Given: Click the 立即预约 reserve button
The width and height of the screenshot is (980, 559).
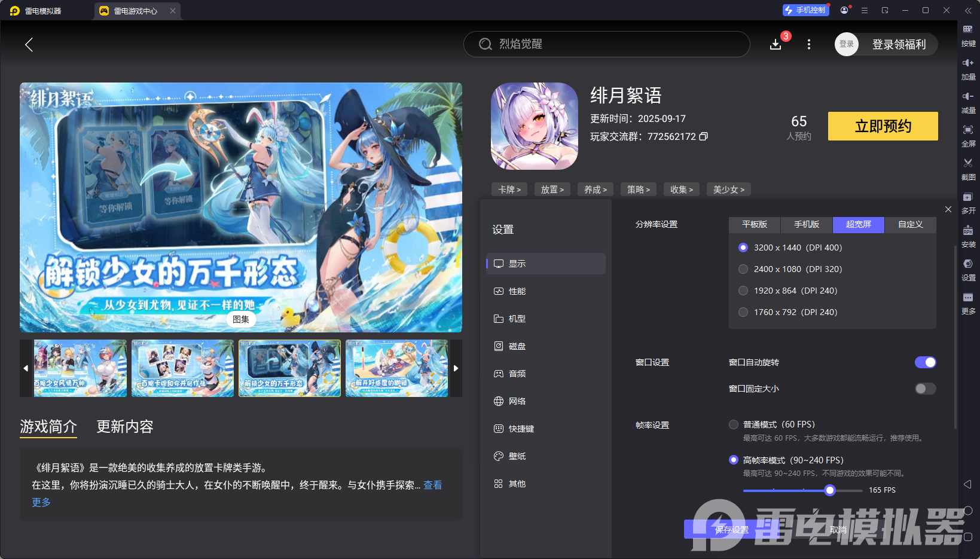Looking at the screenshot, I should coord(882,126).
